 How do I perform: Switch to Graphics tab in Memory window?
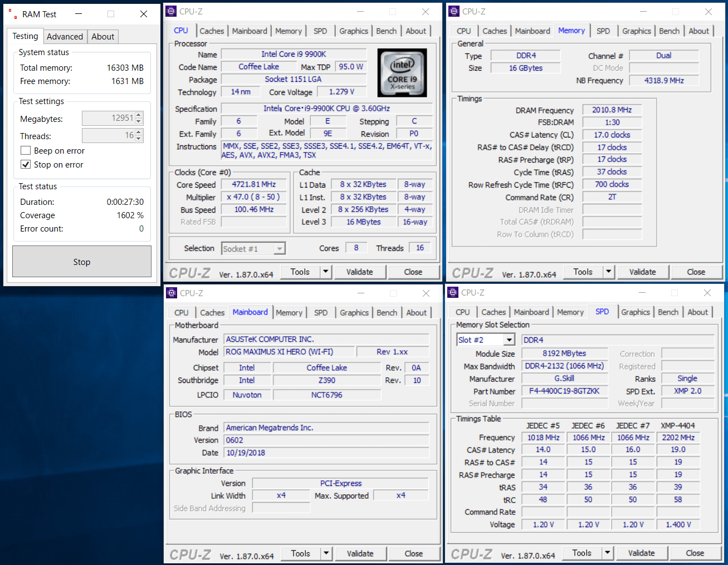(637, 31)
